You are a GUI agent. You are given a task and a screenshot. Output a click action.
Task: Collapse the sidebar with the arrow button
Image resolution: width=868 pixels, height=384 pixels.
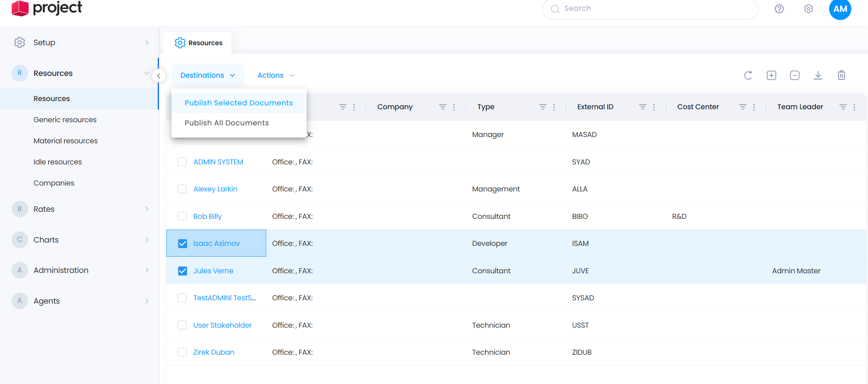pos(158,76)
